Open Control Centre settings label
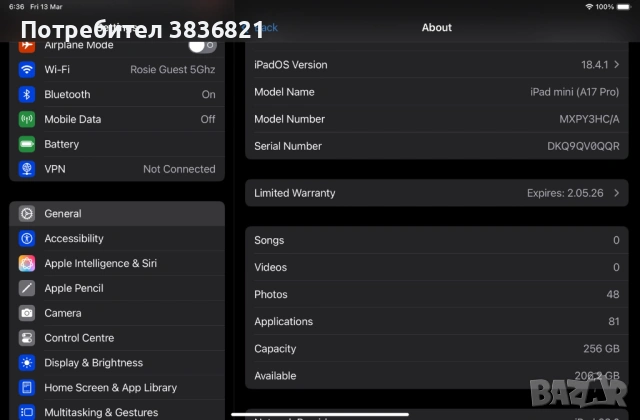640x420 pixels. 79,338
